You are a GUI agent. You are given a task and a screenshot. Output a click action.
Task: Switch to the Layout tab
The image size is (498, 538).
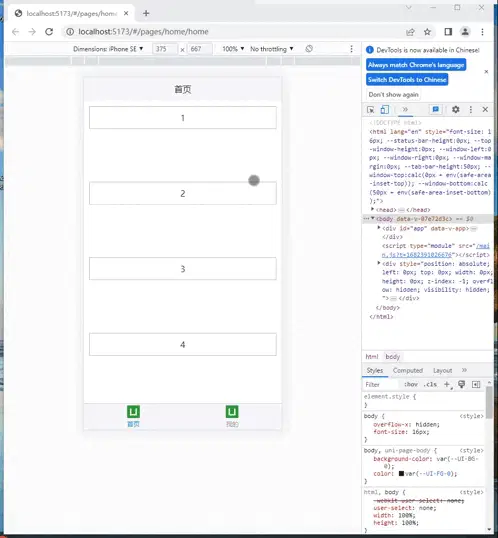tap(442, 371)
